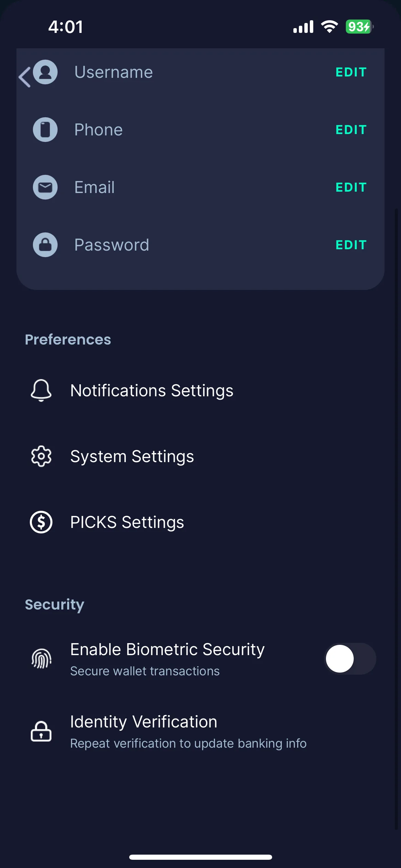The image size is (401, 868).
Task: Tap the Phone device icon
Action: point(45,130)
